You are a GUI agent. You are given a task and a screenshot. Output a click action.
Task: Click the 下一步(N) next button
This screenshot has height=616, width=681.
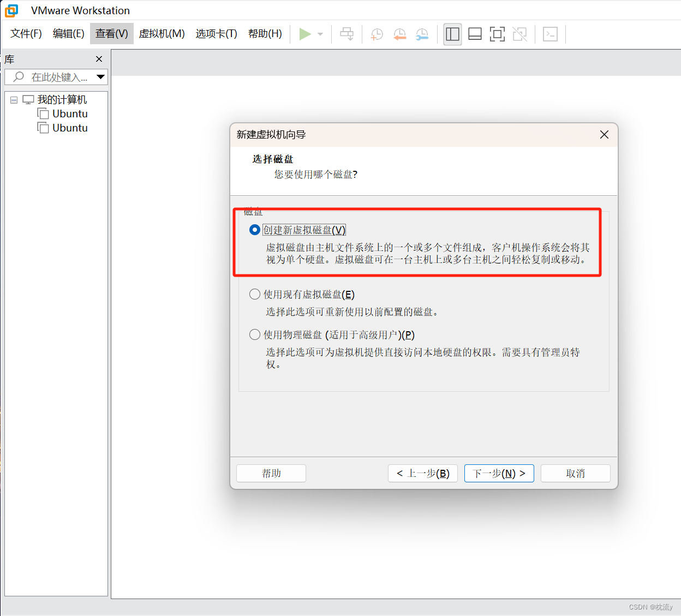coord(499,474)
